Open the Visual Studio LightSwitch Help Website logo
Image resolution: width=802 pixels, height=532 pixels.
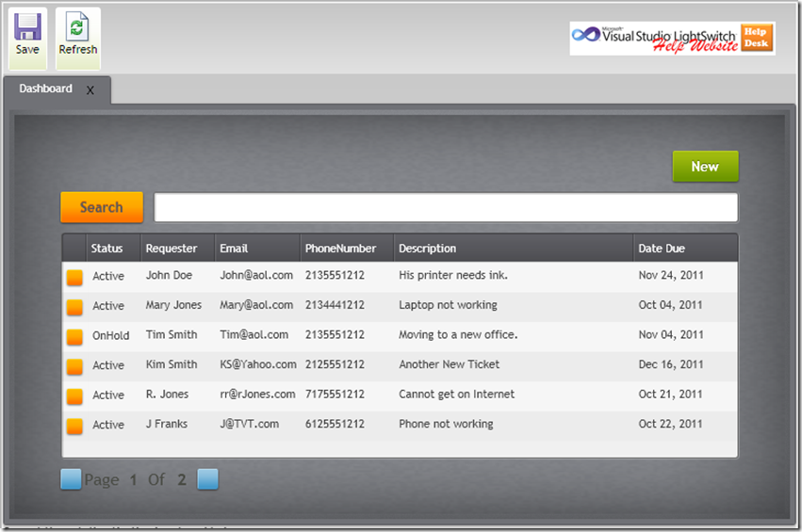(672, 39)
